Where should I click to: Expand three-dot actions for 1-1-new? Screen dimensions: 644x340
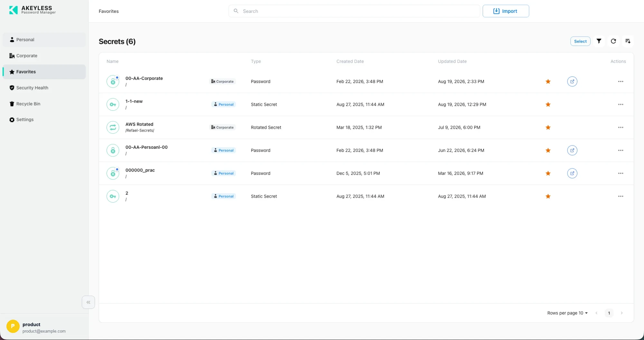(620, 104)
